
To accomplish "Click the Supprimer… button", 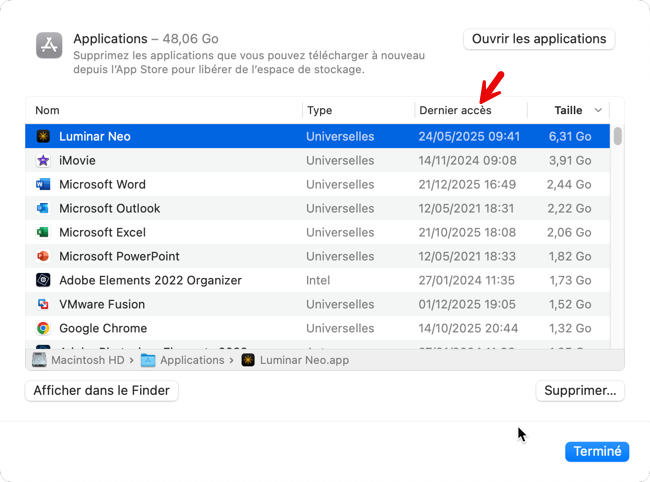I will [x=580, y=390].
